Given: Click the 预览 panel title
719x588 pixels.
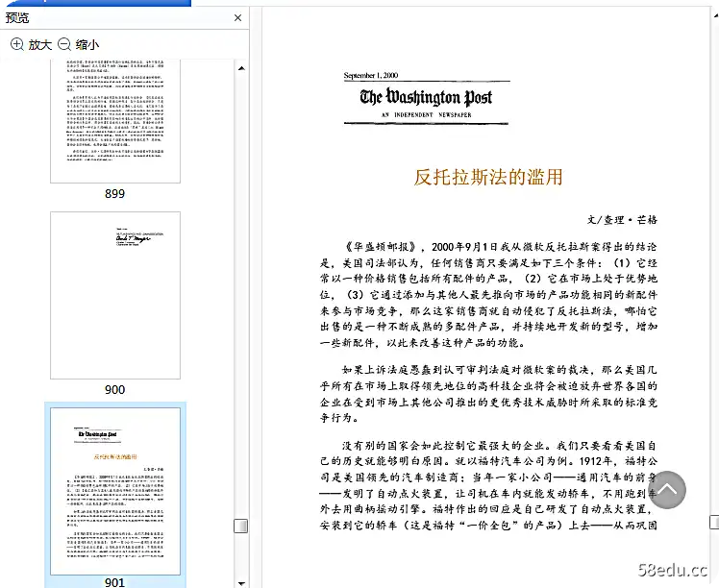Looking at the screenshot, I should click(17, 18).
